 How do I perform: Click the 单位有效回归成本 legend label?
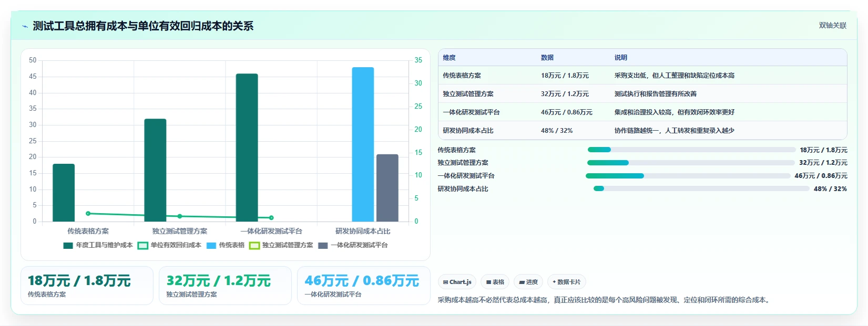point(176,245)
